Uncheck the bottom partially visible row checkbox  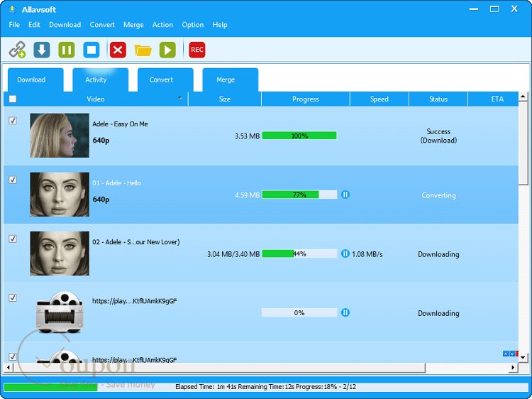[x=13, y=356]
